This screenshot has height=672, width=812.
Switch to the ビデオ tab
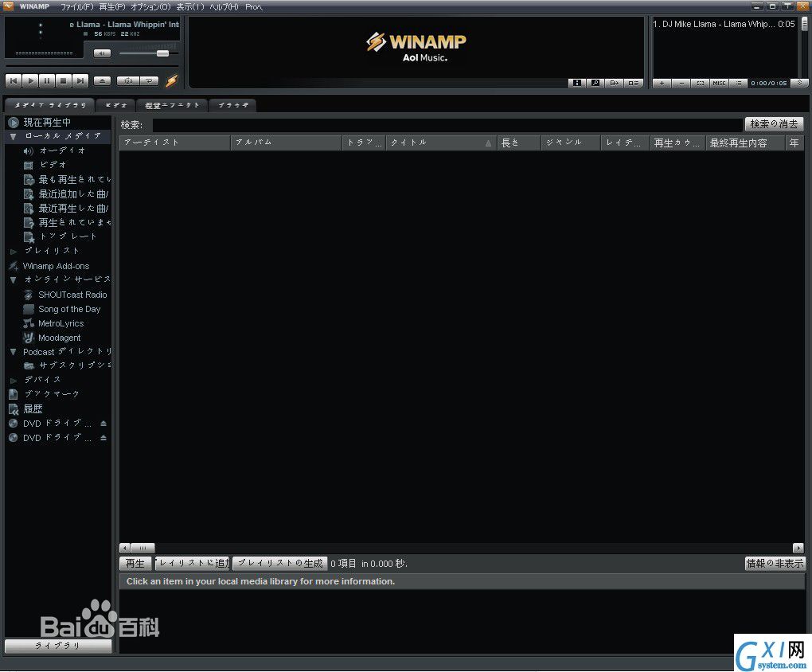(x=116, y=105)
